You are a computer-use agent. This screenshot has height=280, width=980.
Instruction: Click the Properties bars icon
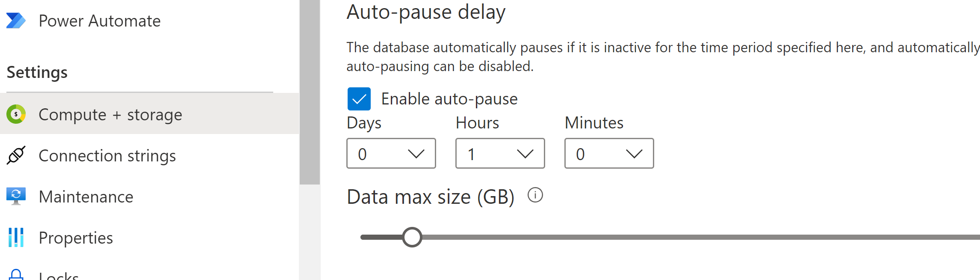16,238
